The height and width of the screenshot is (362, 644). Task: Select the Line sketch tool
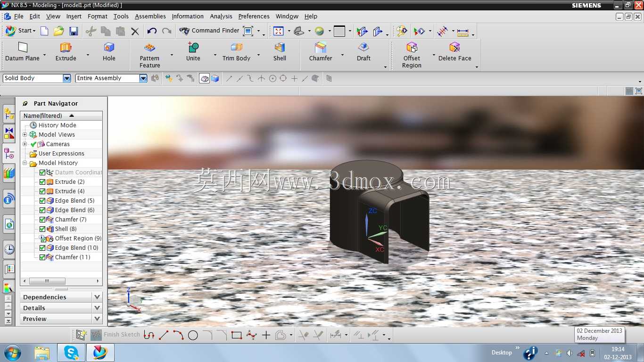(164, 335)
